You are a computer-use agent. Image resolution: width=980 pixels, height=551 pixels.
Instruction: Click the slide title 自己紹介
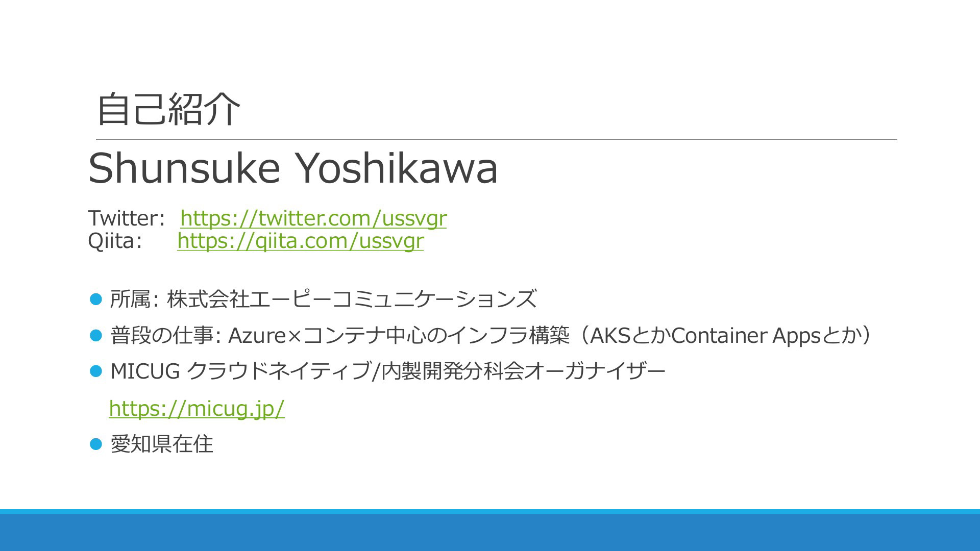pos(168,109)
